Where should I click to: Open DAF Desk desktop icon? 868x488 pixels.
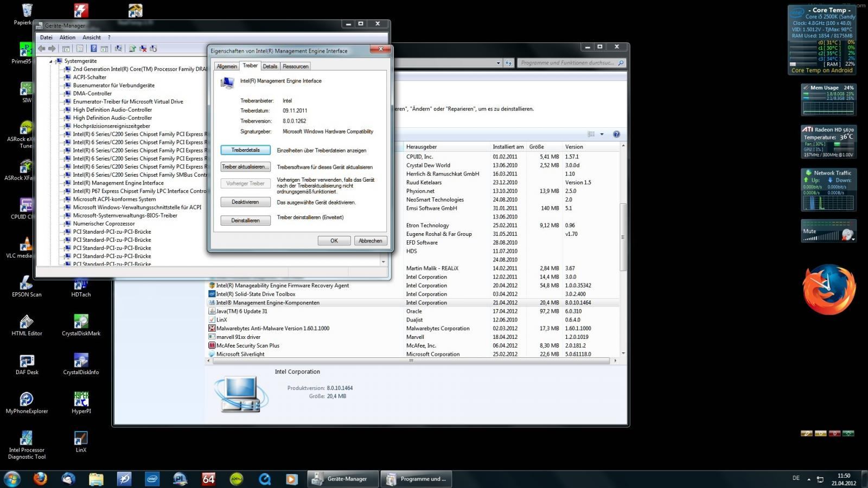coord(27,364)
